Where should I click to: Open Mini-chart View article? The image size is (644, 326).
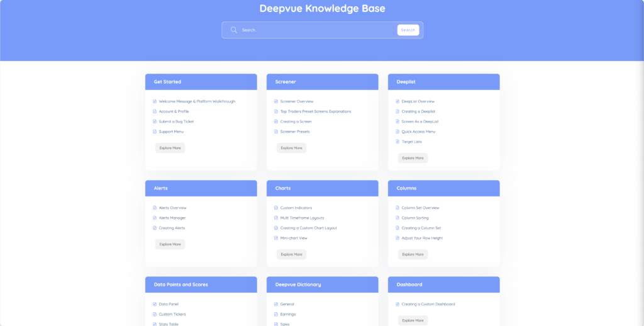point(294,238)
